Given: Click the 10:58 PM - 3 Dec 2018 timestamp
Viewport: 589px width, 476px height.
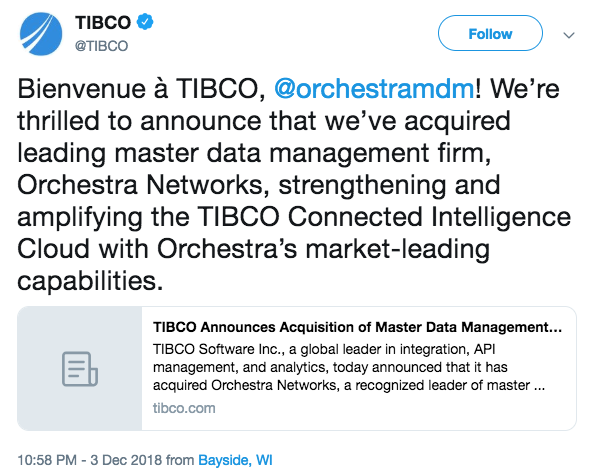Looking at the screenshot, I should pyautogui.click(x=90, y=460).
